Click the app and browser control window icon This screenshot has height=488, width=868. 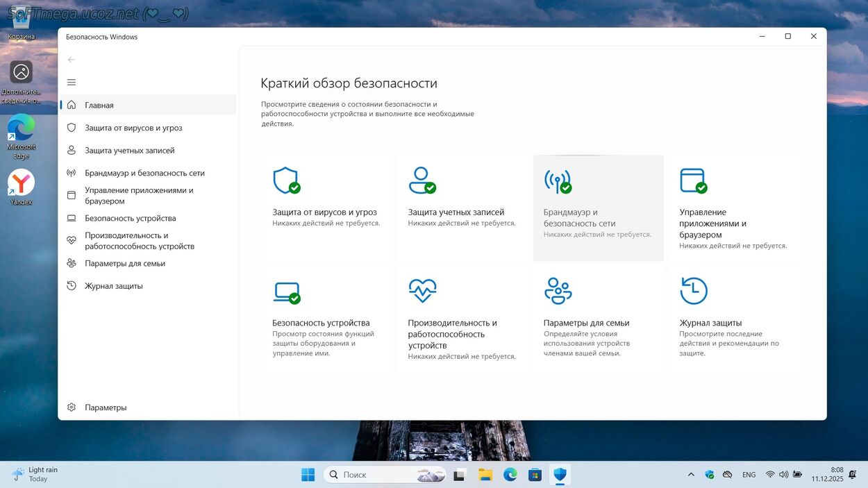click(692, 180)
